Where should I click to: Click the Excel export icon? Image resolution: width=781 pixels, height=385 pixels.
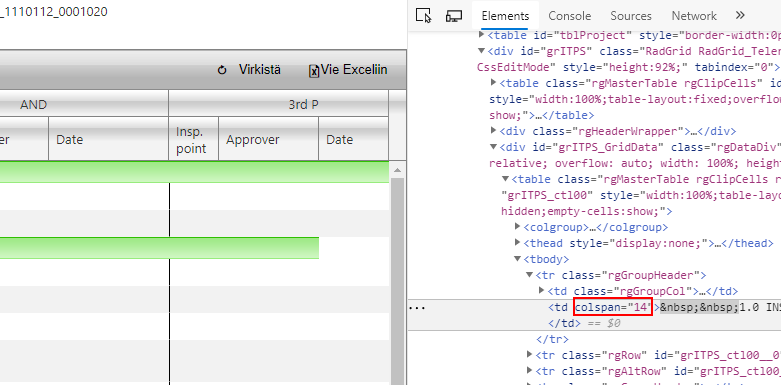pyautogui.click(x=314, y=71)
